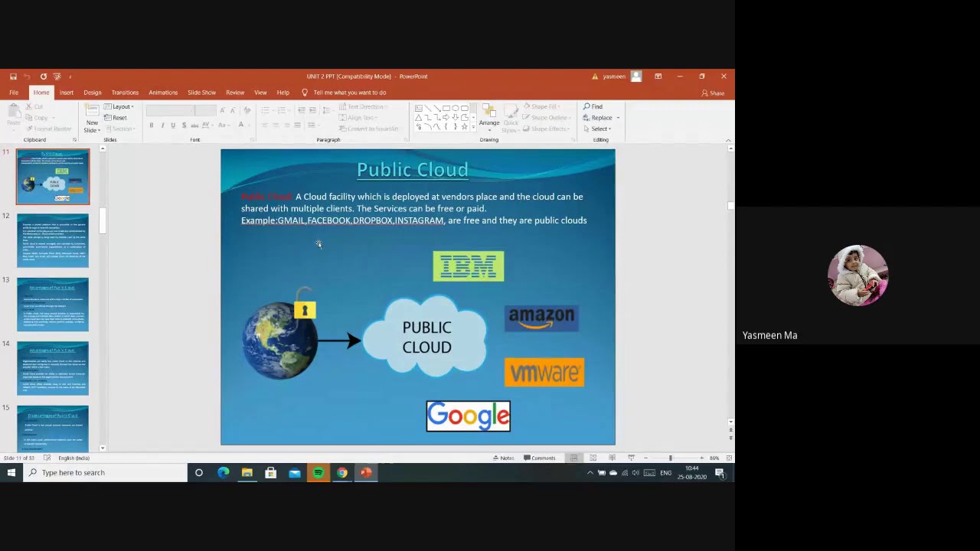The width and height of the screenshot is (980, 551).
Task: Toggle the Comments pane in the status bar
Action: [540, 458]
